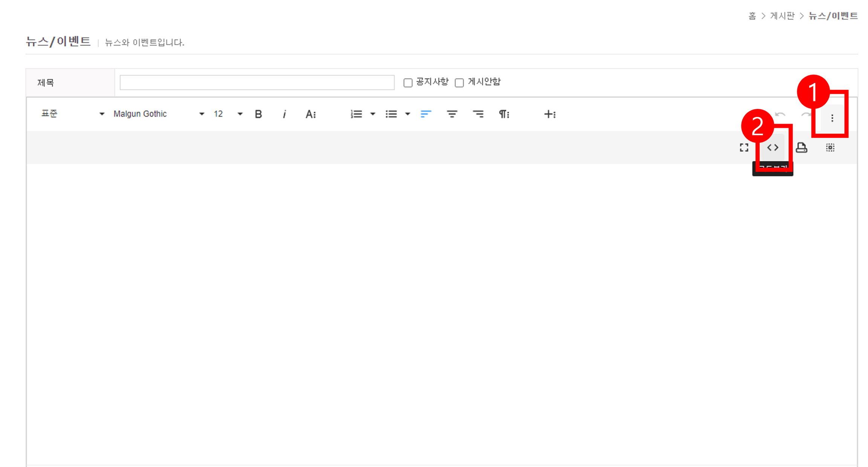Viewport: 868px width, 467px height.
Task: Open more text options (A icon)
Action: pyautogui.click(x=310, y=114)
